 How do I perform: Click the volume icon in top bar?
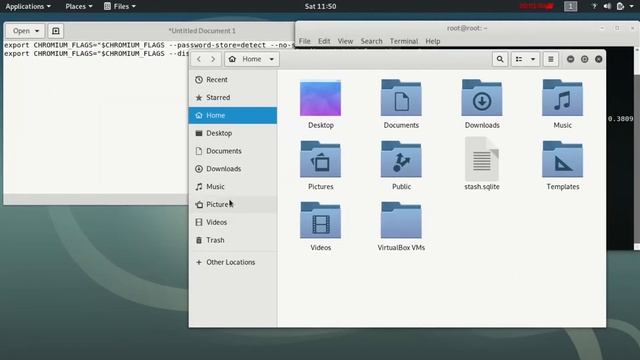pyautogui.click(x=607, y=6)
